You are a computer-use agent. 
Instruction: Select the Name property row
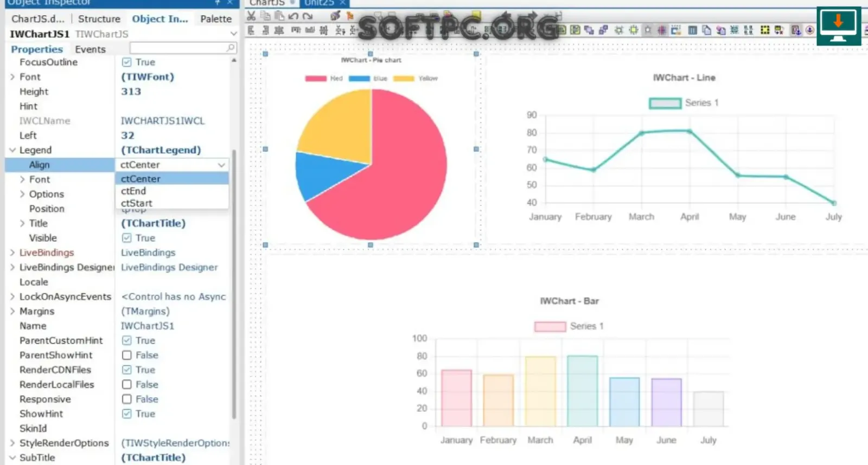click(118, 326)
